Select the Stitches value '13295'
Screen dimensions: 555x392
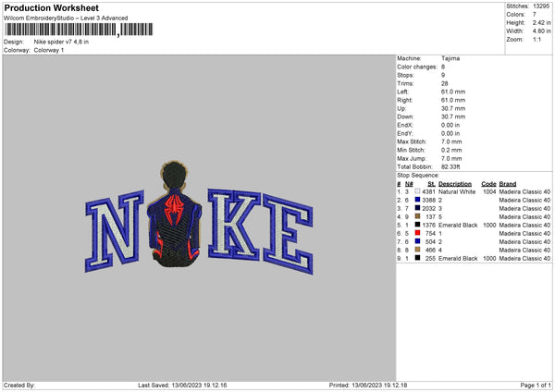pyautogui.click(x=541, y=6)
